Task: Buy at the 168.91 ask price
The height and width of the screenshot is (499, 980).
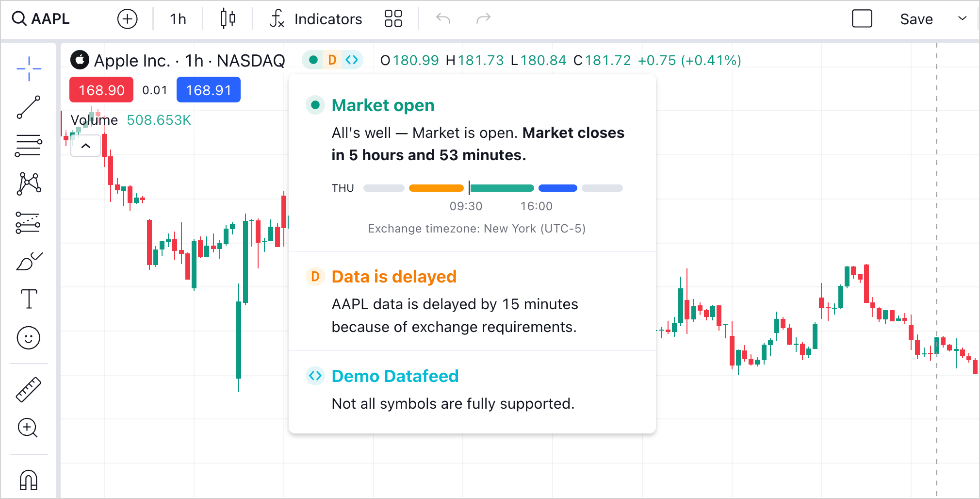Action: (208, 89)
